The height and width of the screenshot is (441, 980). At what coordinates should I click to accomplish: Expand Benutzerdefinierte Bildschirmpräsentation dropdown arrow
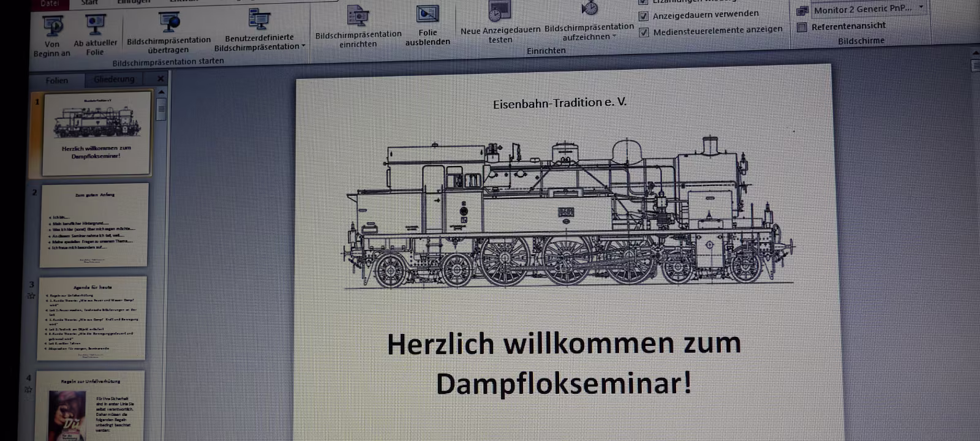303,47
